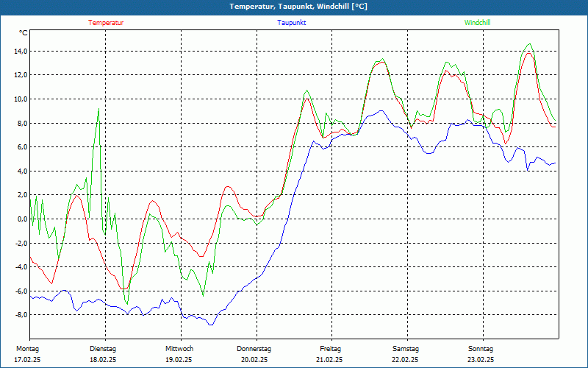Image resolution: width=588 pixels, height=368 pixels.
Task: Click the 12,0 y-axis value label
Action: point(21,75)
